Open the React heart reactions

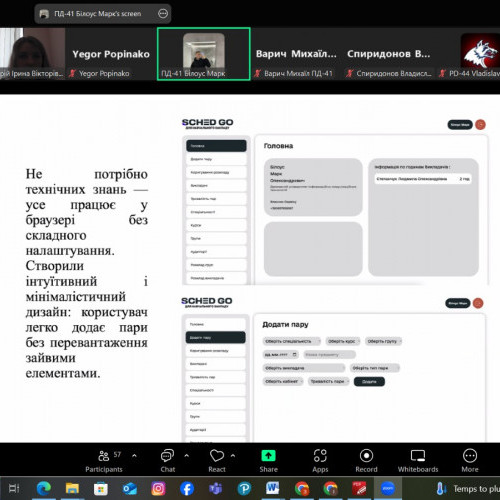pos(217,461)
